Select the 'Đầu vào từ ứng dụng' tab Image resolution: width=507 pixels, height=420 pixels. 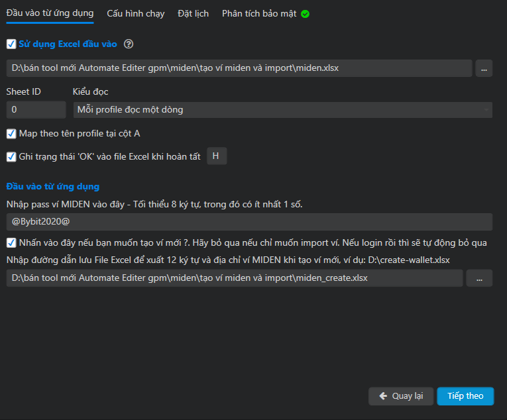tap(50, 13)
